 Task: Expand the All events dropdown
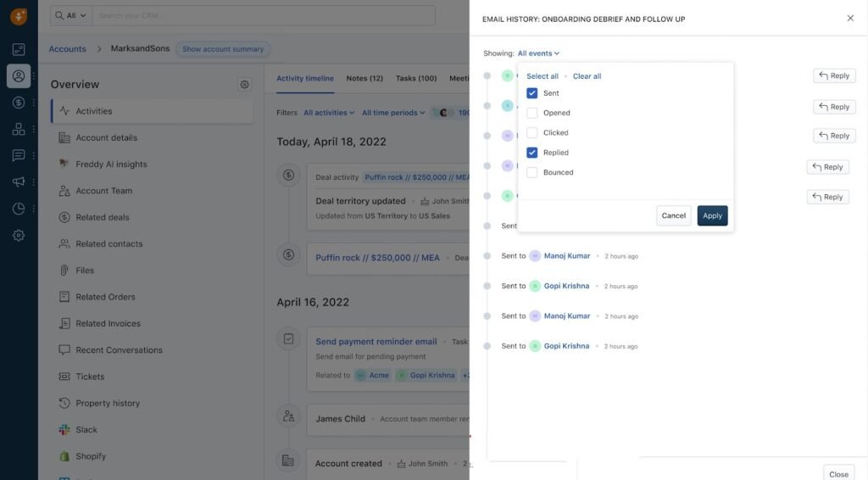538,53
